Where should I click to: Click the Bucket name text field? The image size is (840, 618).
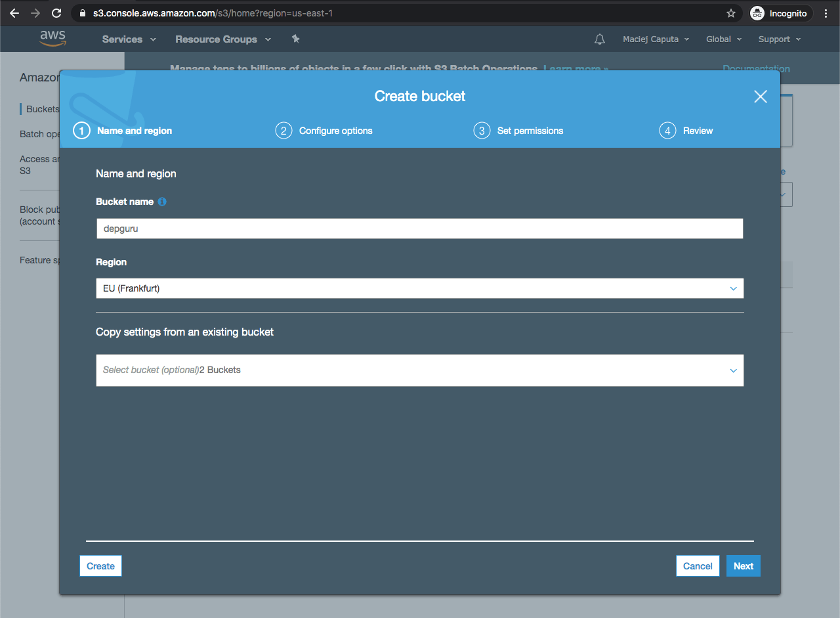coord(419,229)
